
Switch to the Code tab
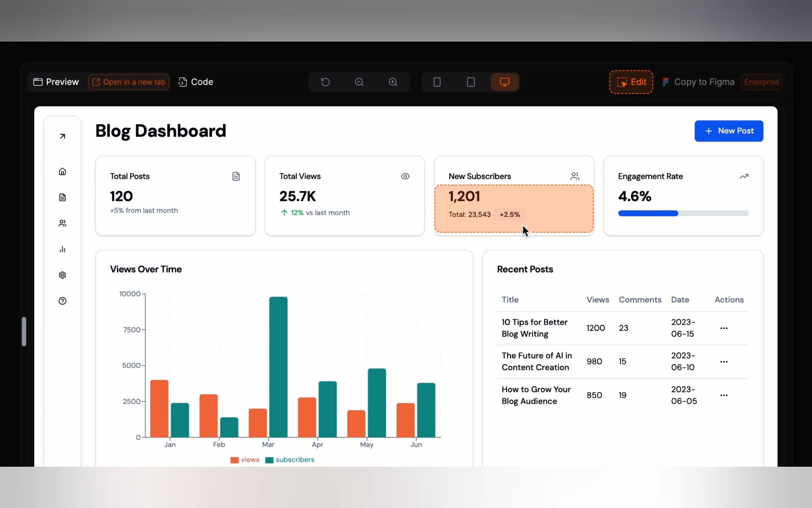196,82
